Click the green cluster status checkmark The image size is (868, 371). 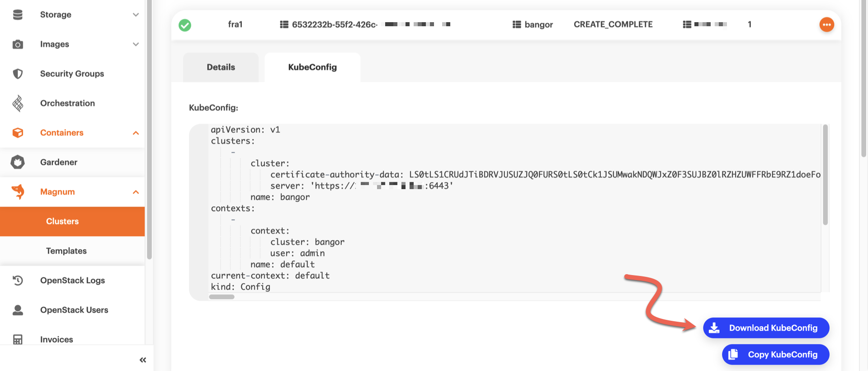pos(185,25)
